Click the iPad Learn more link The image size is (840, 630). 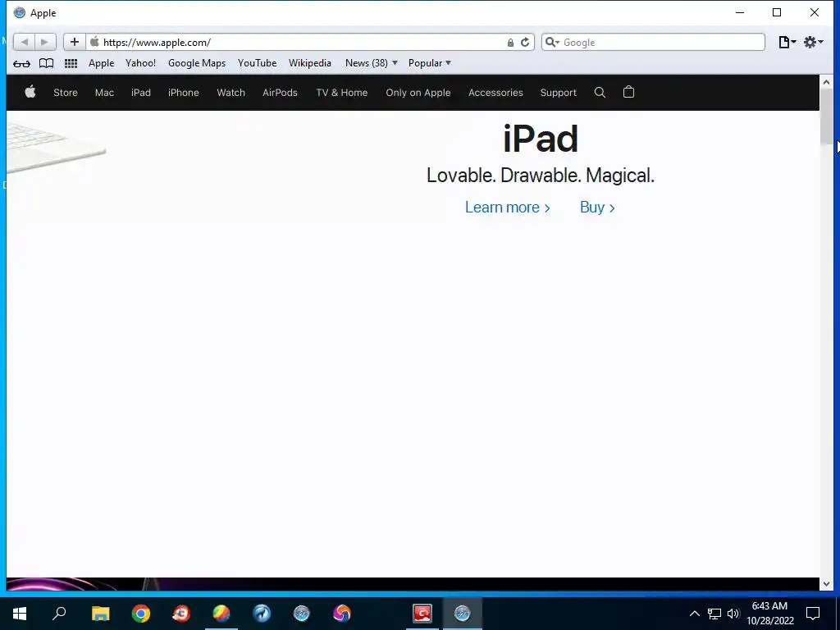[507, 208]
